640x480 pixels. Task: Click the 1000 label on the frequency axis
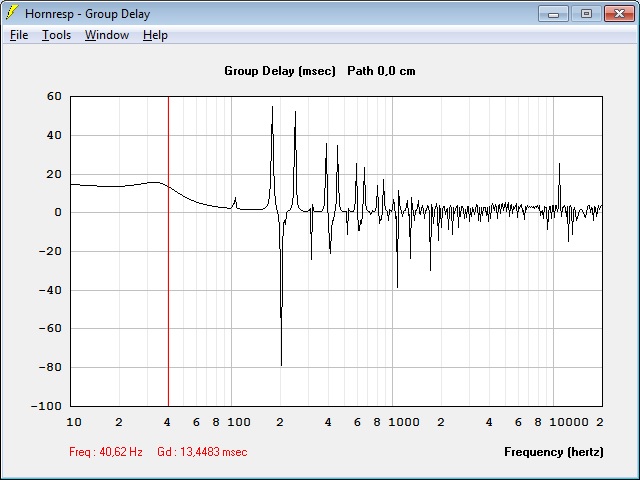404,422
